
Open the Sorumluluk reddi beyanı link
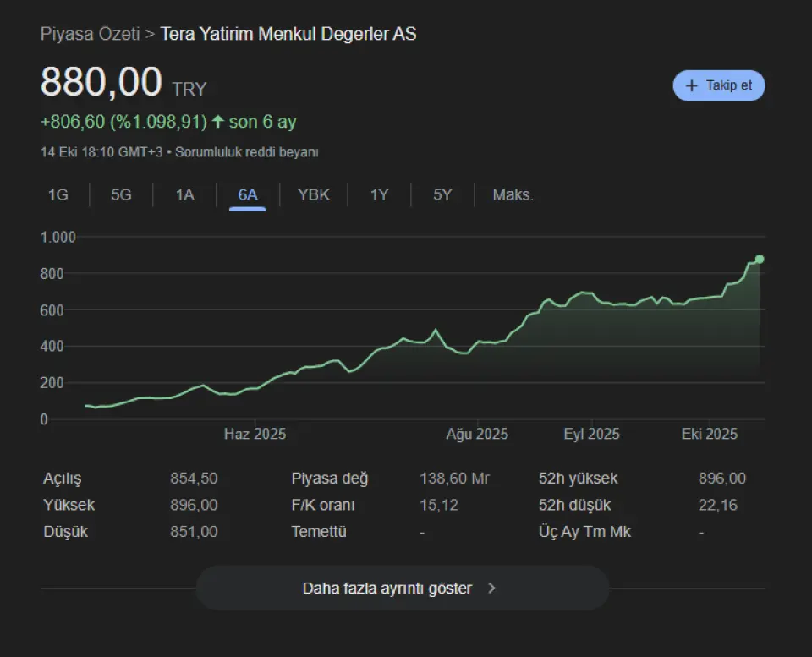(x=246, y=152)
